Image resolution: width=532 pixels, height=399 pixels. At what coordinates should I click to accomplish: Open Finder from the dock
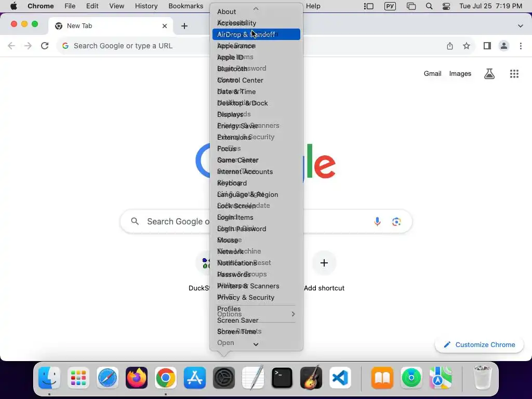point(49,378)
